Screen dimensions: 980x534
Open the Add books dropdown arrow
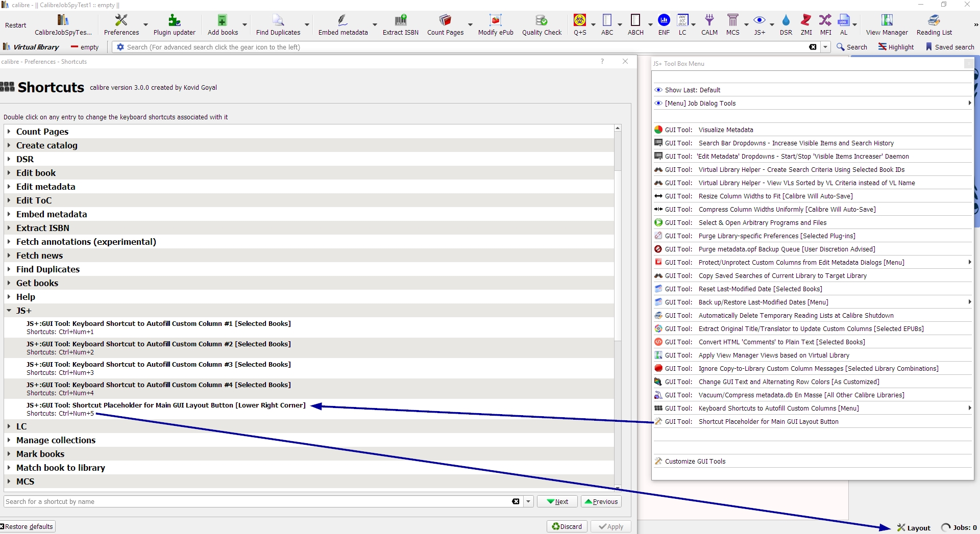[x=244, y=24]
